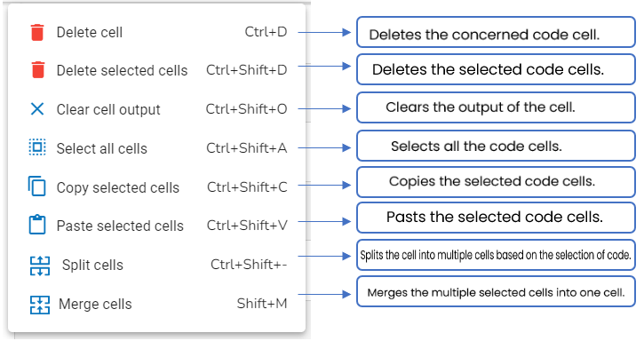644x341 pixels.
Task: Click the Copy selected cells icon
Action: [36, 186]
